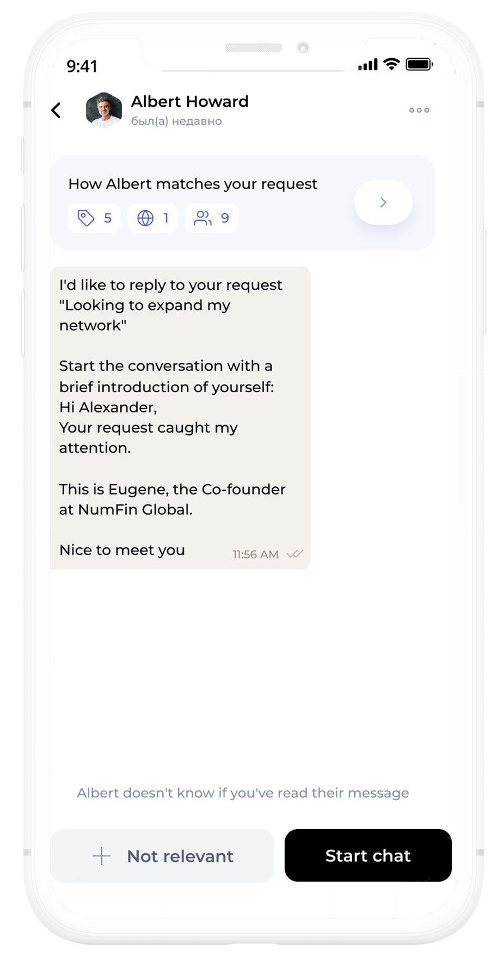Screen dimensions: 503x980
Task: Tap the plus icon beside Not relevant
Action: [x=102, y=856]
